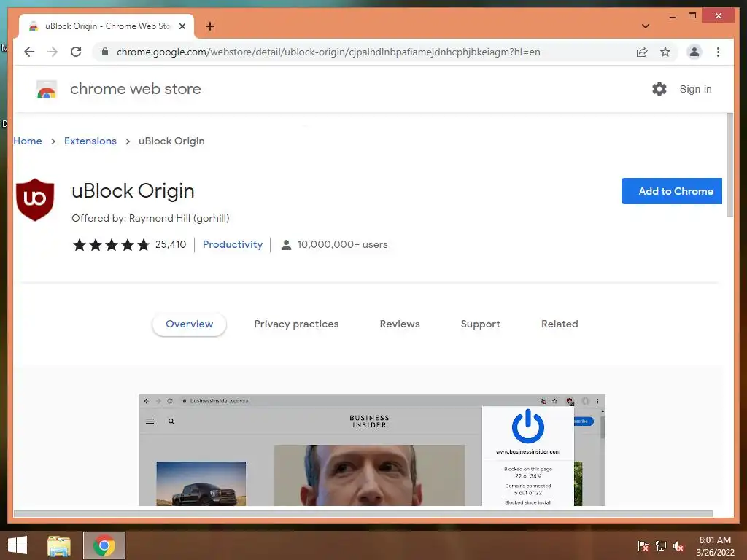Screen dimensions: 747x560
Task: Click the horizontal scrollbar at bottom
Action: [363, 514]
